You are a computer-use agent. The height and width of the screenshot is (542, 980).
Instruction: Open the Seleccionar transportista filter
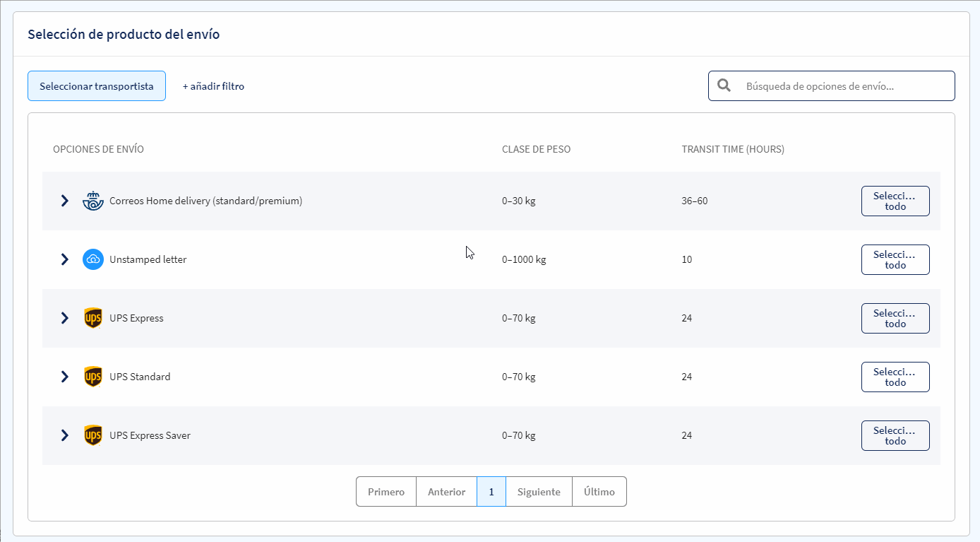click(x=97, y=86)
